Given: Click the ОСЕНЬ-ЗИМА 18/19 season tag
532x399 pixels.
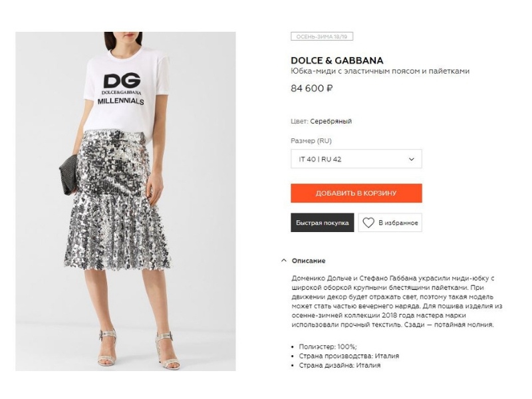Looking at the screenshot, I should 322,37.
